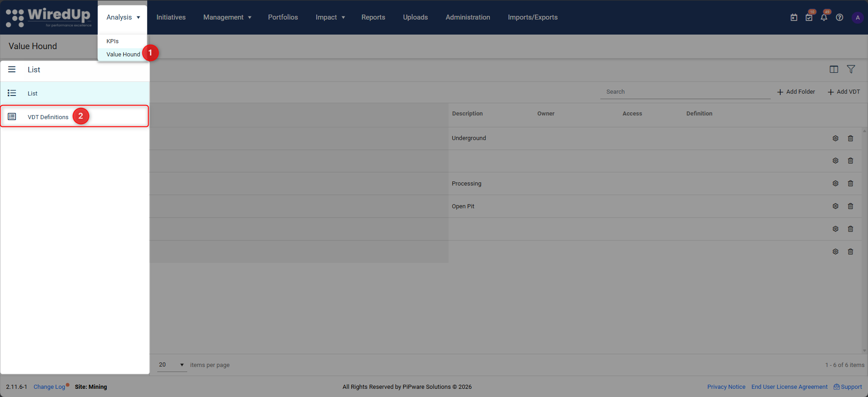Open the Analysis dropdown menu
The height and width of the screenshot is (397, 868).
click(123, 17)
